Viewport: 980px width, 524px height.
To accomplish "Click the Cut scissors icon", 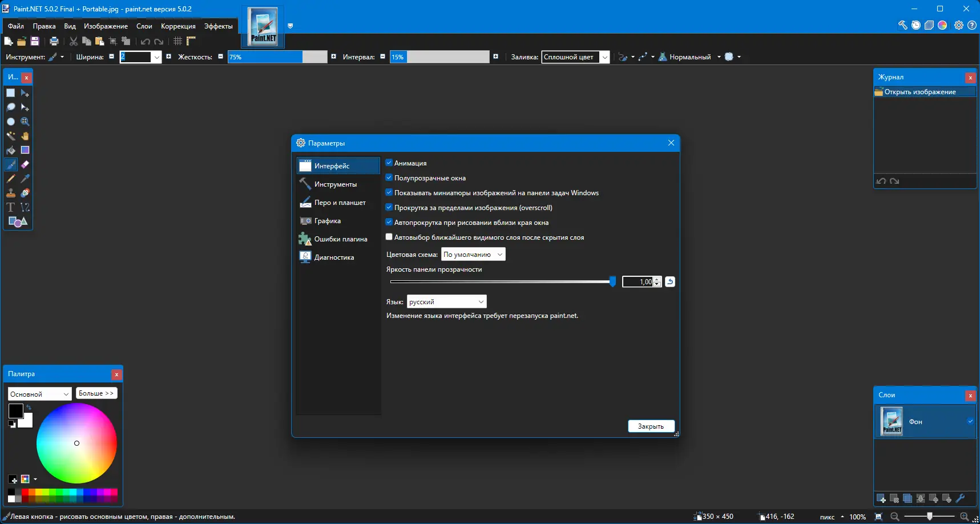I will [x=74, y=41].
